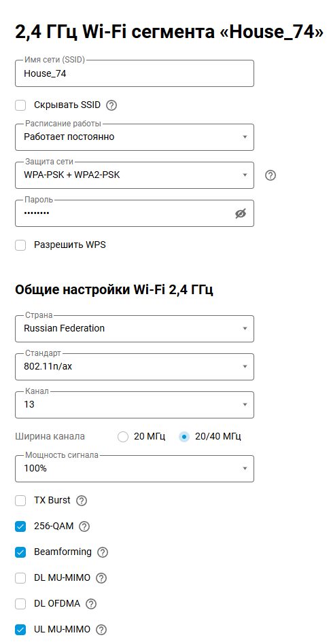
Task: Click help icon beside DL MU-MIMO
Action: (x=101, y=578)
